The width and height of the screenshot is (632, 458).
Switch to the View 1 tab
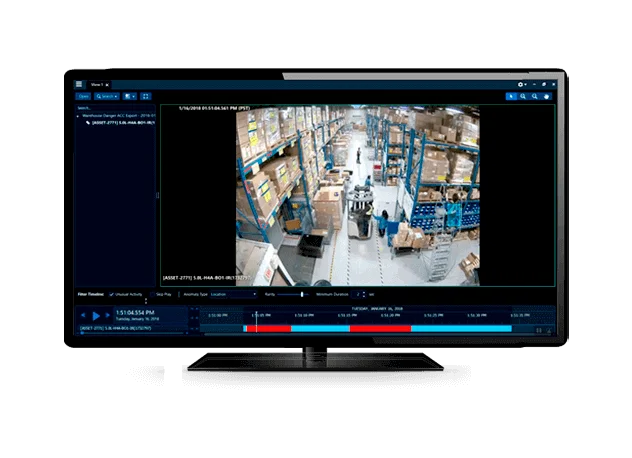click(x=97, y=84)
